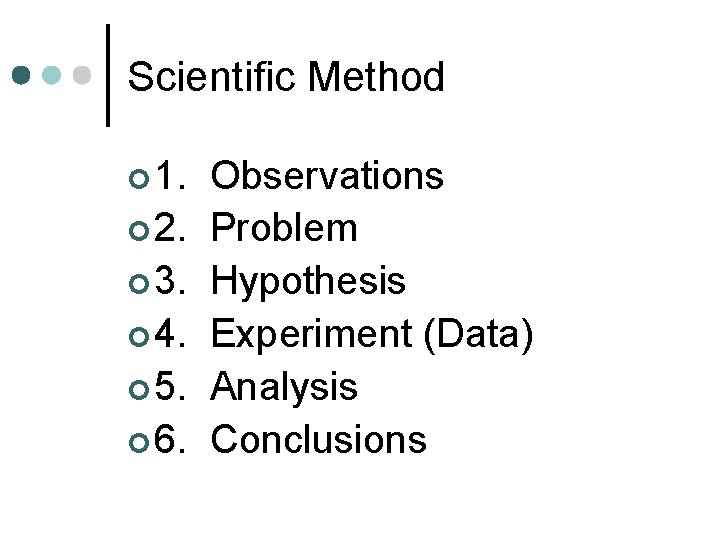The width and height of the screenshot is (720, 540).
Task: Select the "Conclusions" step text
Action: coord(319,440)
